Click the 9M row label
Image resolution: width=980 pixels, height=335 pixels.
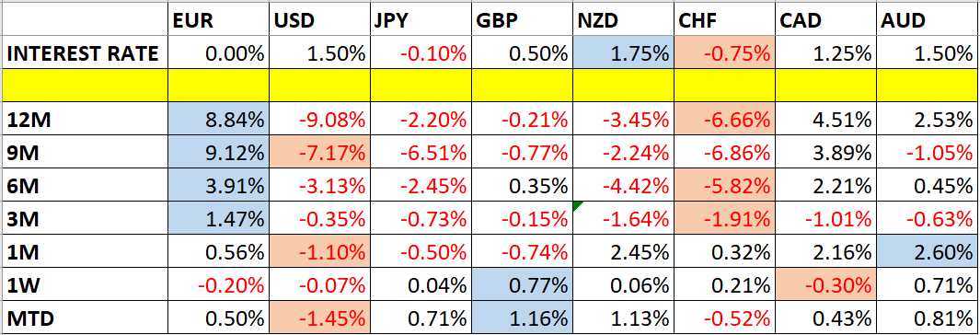coord(85,153)
